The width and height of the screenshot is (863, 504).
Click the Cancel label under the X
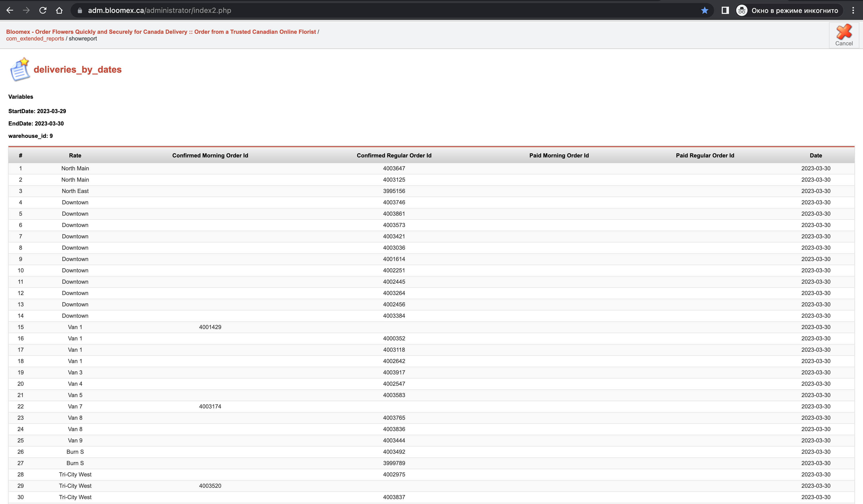844,44
